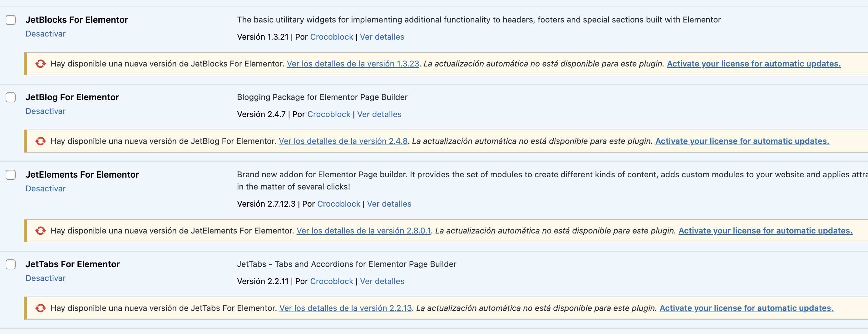This screenshot has height=334, width=868.
Task: Open Ver detalles for JetBlog version 2.4.7
Action: coord(379,115)
